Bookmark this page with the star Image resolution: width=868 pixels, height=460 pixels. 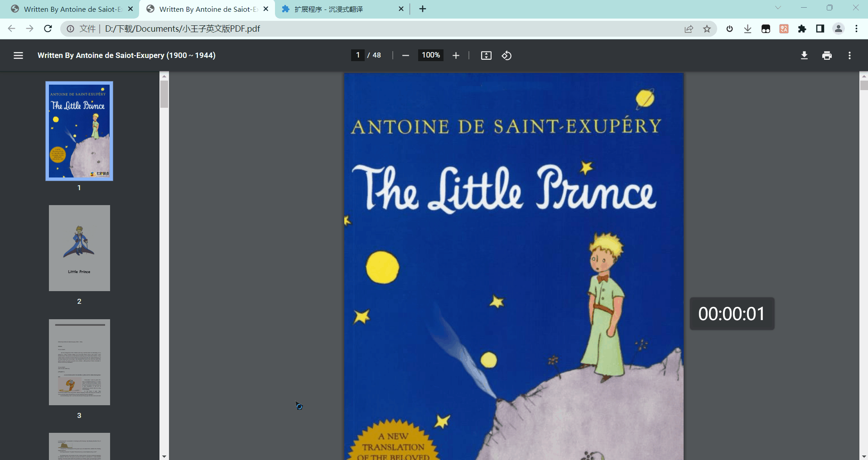707,29
